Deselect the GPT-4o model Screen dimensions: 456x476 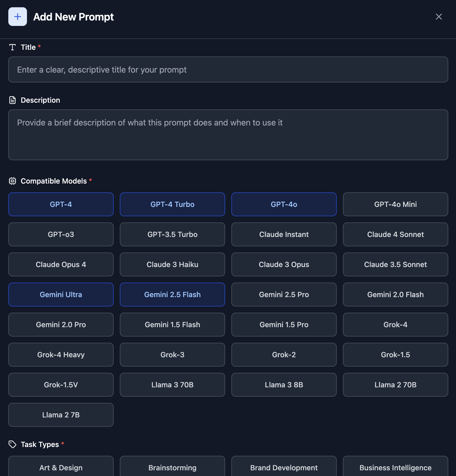pyautogui.click(x=284, y=204)
